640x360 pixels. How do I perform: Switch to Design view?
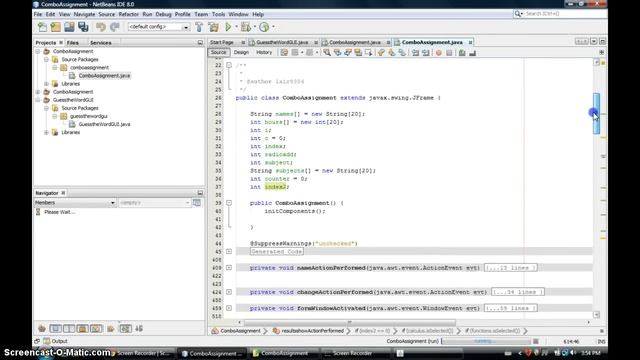click(241, 52)
